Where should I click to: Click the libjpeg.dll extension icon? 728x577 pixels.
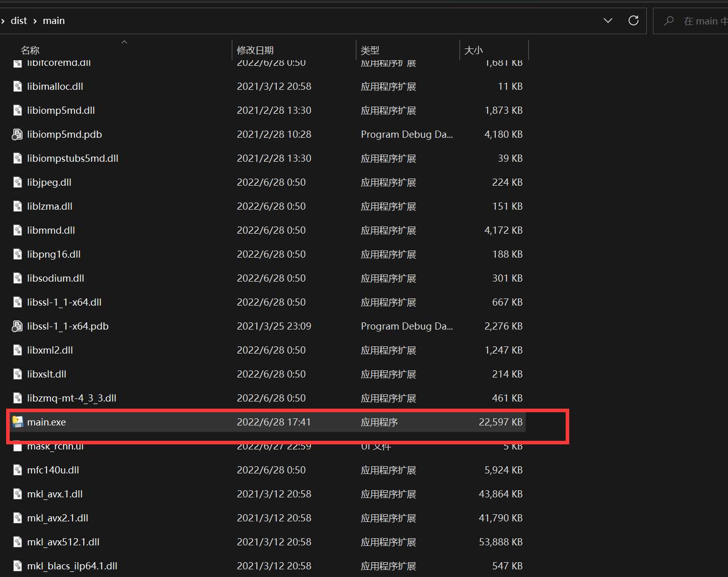[17, 182]
